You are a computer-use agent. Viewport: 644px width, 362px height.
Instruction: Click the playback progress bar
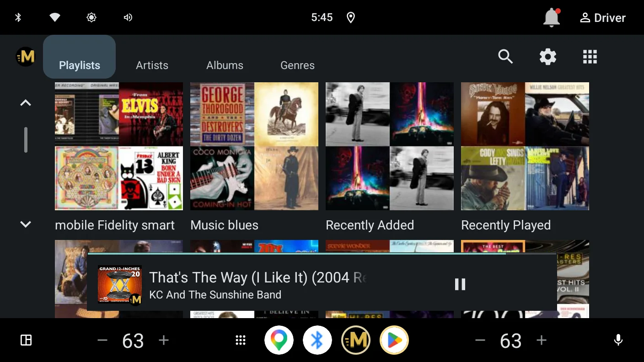pos(322,254)
